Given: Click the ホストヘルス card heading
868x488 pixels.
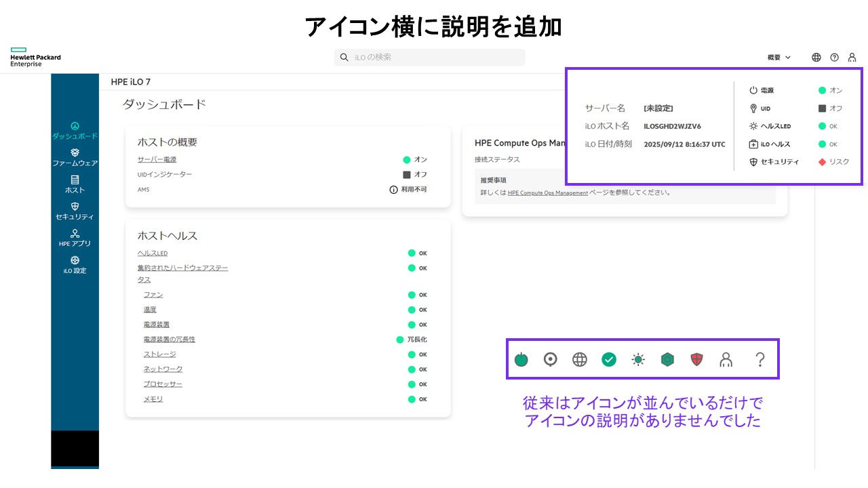Looking at the screenshot, I should 167,236.
